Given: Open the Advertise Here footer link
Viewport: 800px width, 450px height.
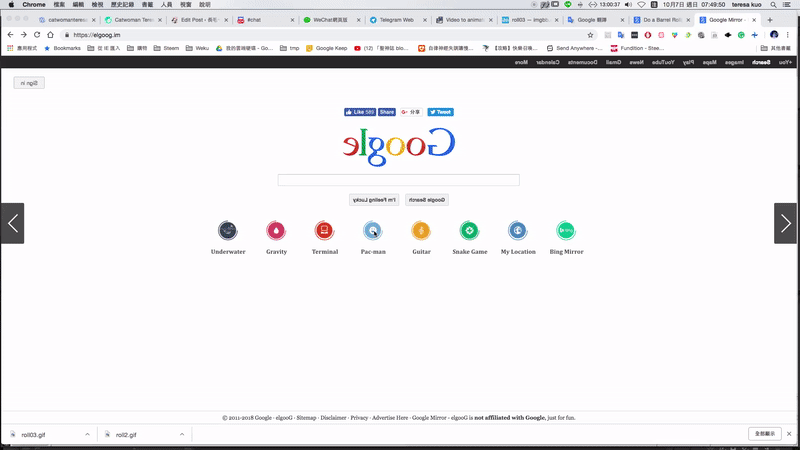Looking at the screenshot, I should click(x=390, y=417).
